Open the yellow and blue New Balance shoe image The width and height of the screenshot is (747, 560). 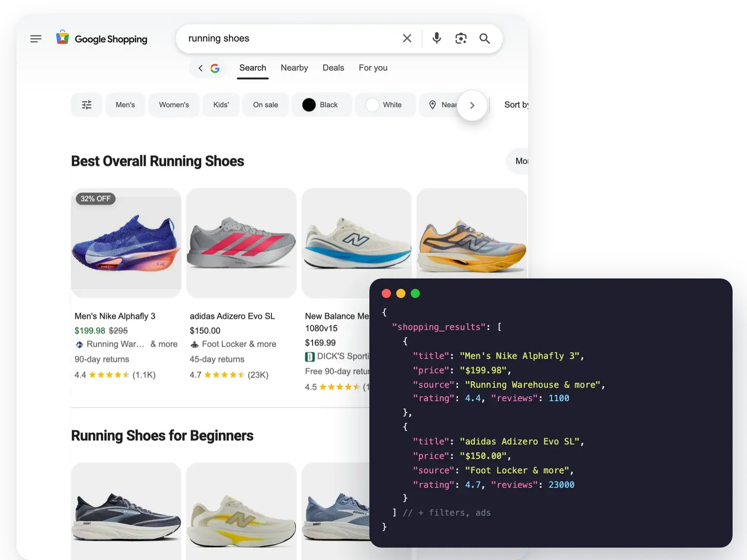pos(472,234)
